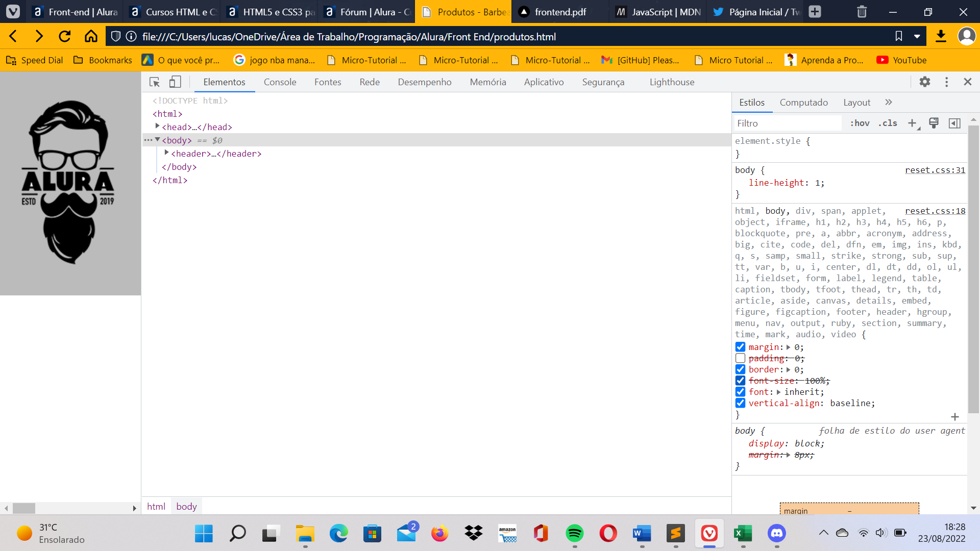Open the Rede network tab
Image resolution: width=980 pixels, height=551 pixels.
370,82
